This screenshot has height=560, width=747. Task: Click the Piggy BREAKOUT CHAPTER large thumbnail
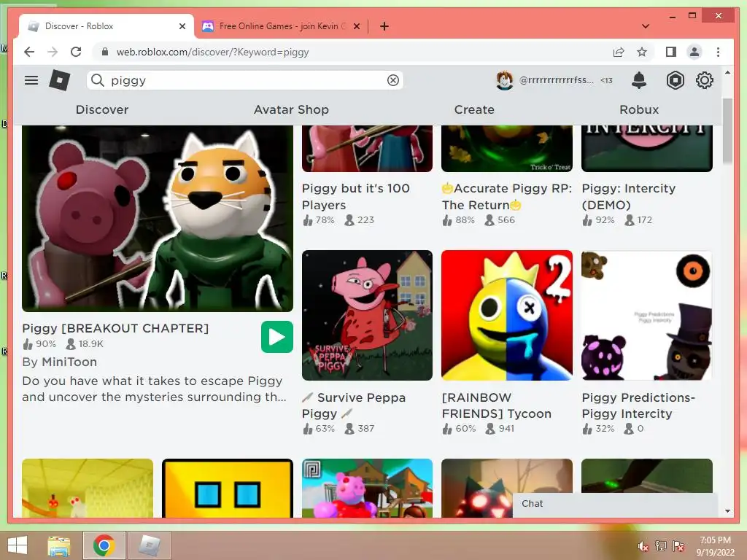pyautogui.click(x=158, y=219)
